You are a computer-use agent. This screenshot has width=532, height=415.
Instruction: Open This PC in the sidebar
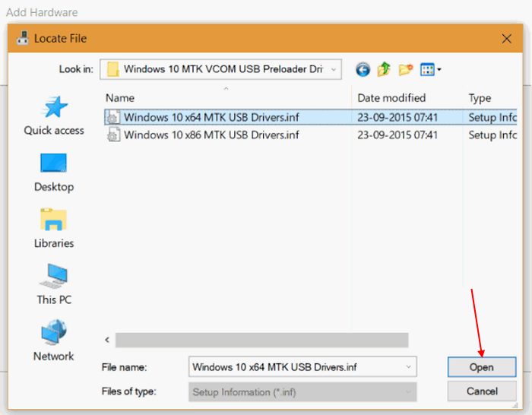[54, 285]
